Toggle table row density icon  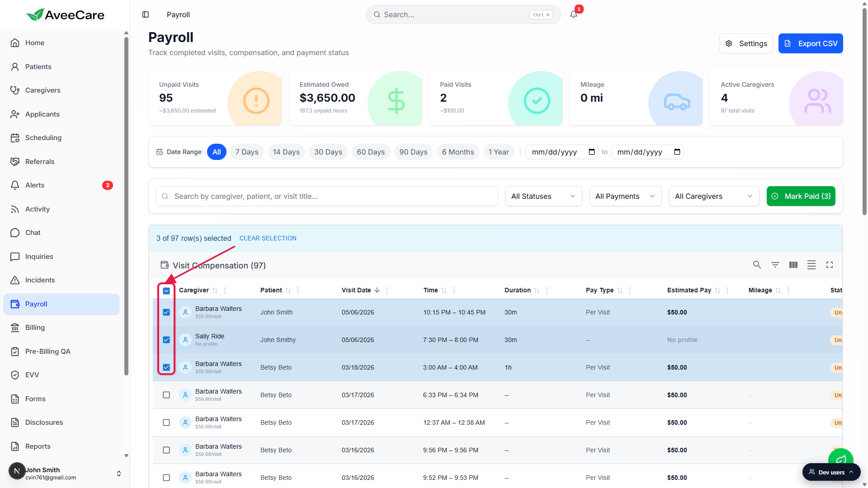(x=811, y=265)
